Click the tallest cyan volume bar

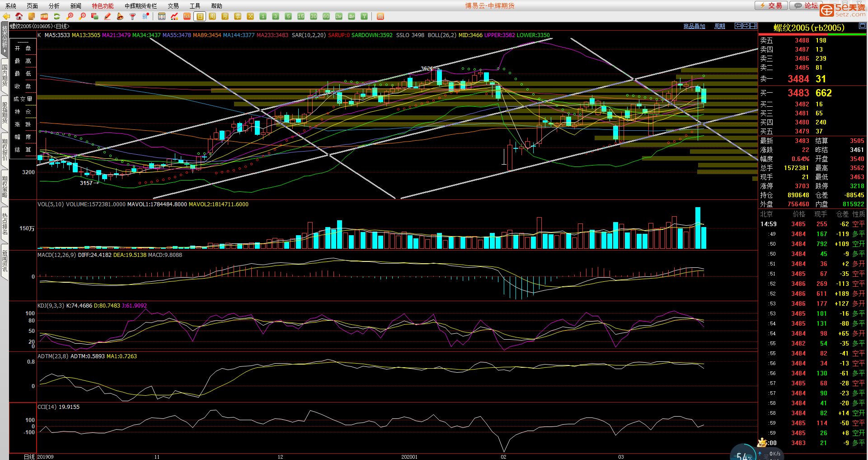point(698,228)
